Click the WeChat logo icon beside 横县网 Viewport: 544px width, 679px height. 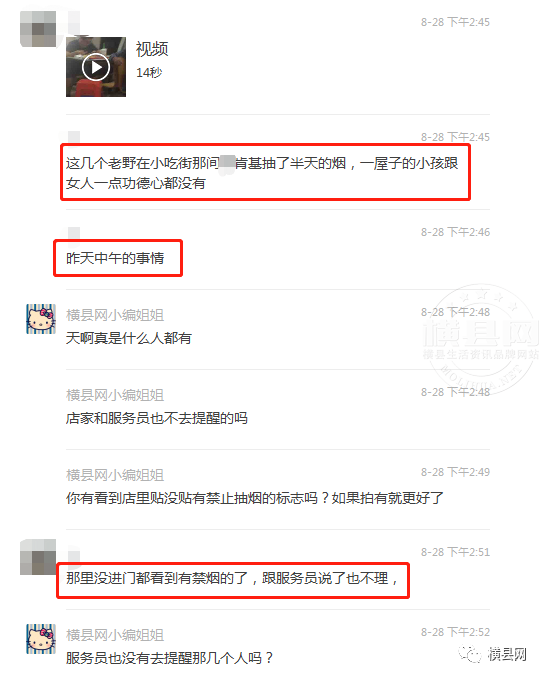point(470,654)
